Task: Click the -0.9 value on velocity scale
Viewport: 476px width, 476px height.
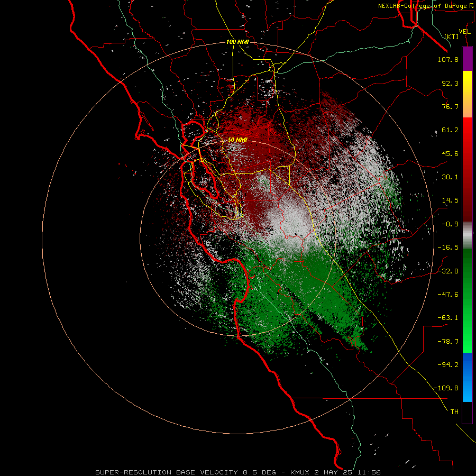Action: (450, 224)
